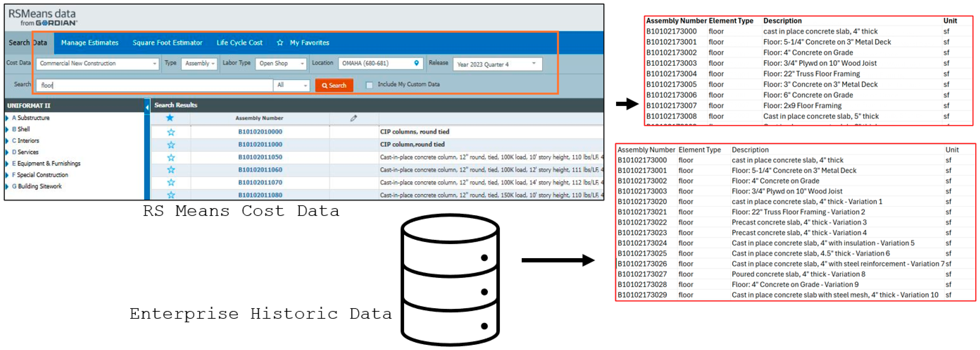The image size is (980, 350).
Task: Enable Include My Custom Data checkbox
Action: [369, 85]
